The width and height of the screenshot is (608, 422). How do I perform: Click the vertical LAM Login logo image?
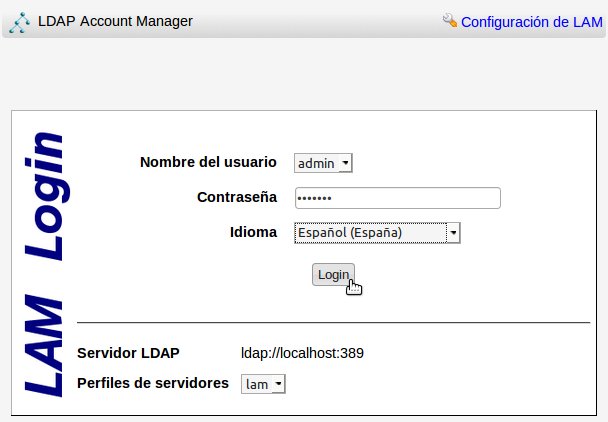[44, 265]
